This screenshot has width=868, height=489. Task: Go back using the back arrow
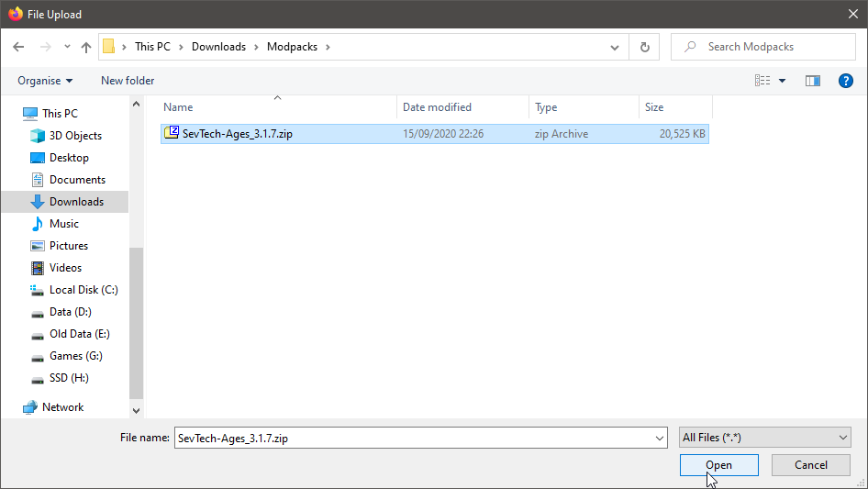click(x=18, y=47)
